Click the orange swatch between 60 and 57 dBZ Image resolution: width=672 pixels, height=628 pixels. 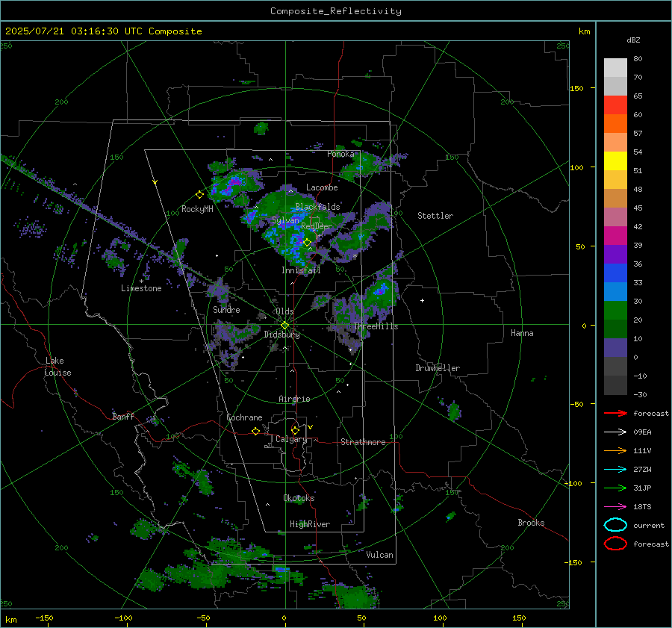point(615,124)
